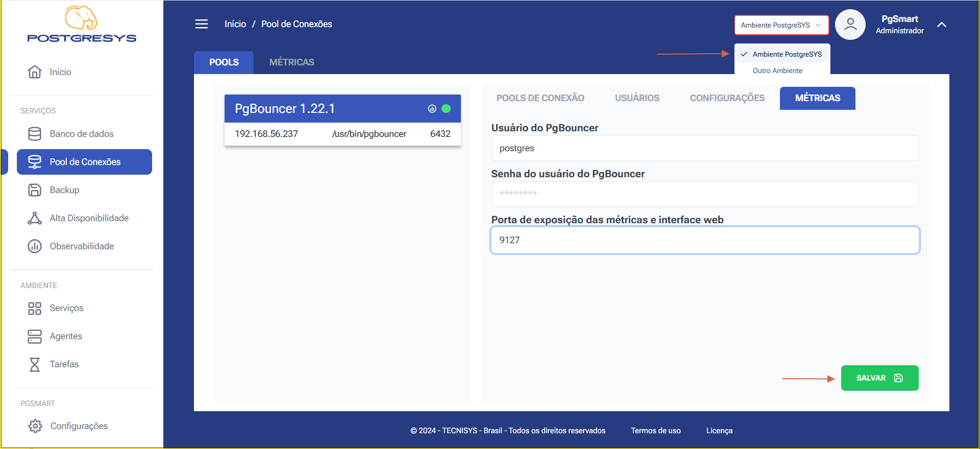Go to Início in sidebar
Viewport: 980px width, 449px height.
coord(60,72)
